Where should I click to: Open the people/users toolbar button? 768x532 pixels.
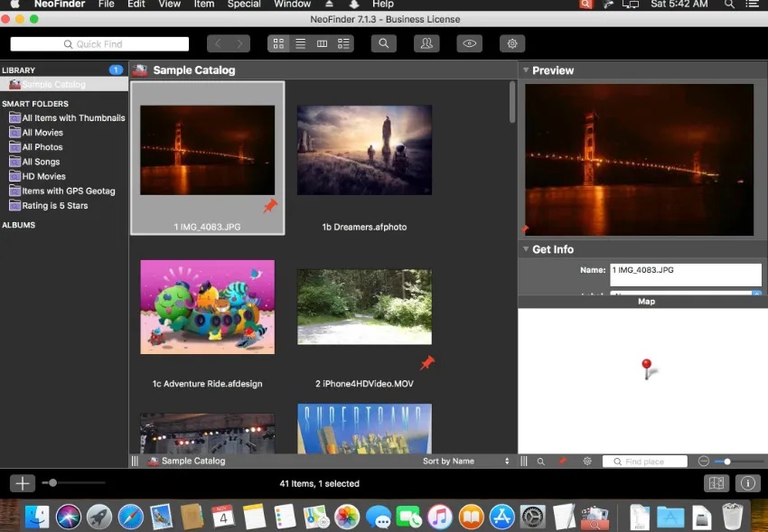point(426,43)
